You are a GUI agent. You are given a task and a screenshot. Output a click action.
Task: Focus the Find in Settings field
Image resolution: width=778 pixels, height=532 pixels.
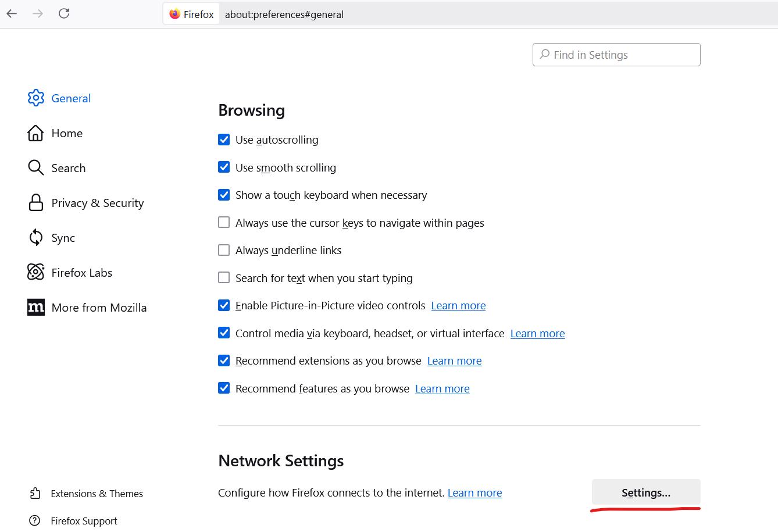coord(616,55)
